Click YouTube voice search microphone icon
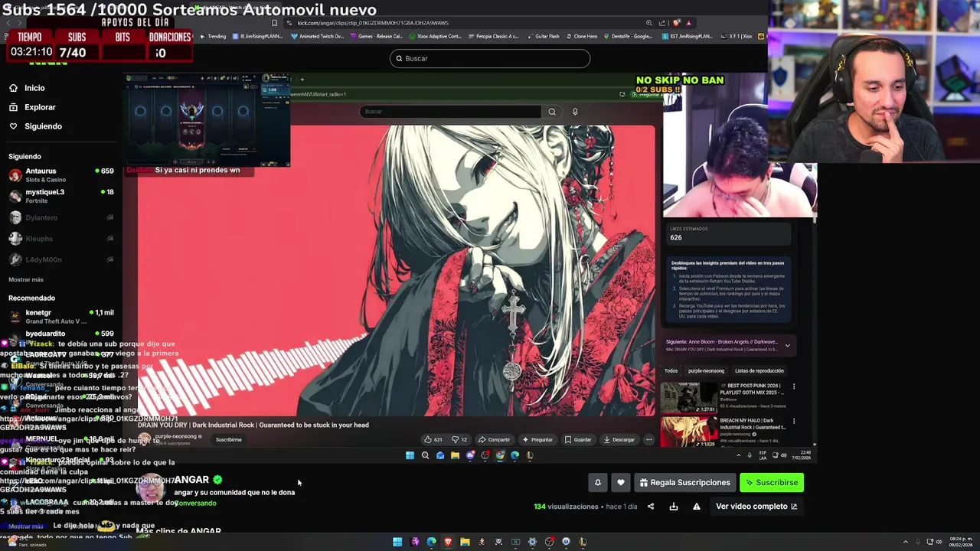The width and height of the screenshot is (980, 551). [x=575, y=112]
